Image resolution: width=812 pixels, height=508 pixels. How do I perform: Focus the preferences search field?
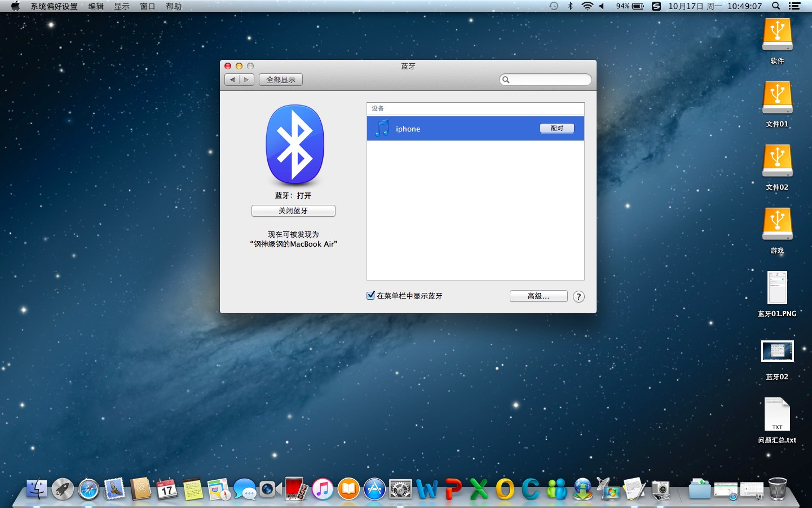(x=545, y=80)
